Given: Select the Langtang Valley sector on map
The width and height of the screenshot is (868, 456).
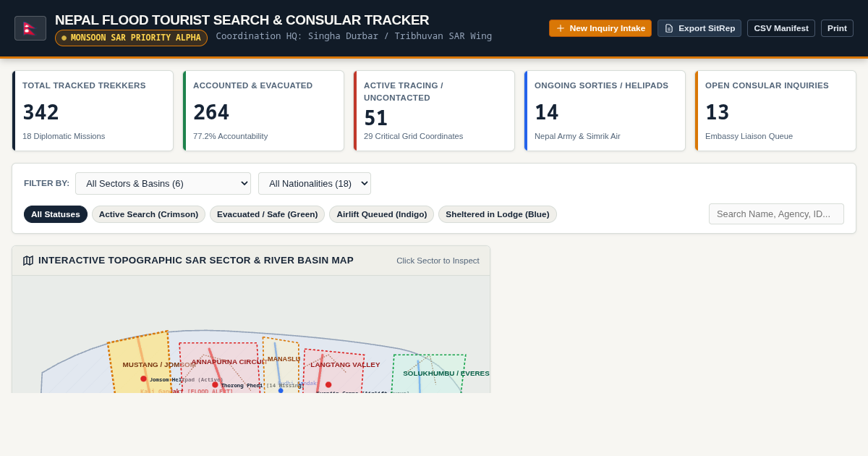Looking at the screenshot, I should point(333,371).
